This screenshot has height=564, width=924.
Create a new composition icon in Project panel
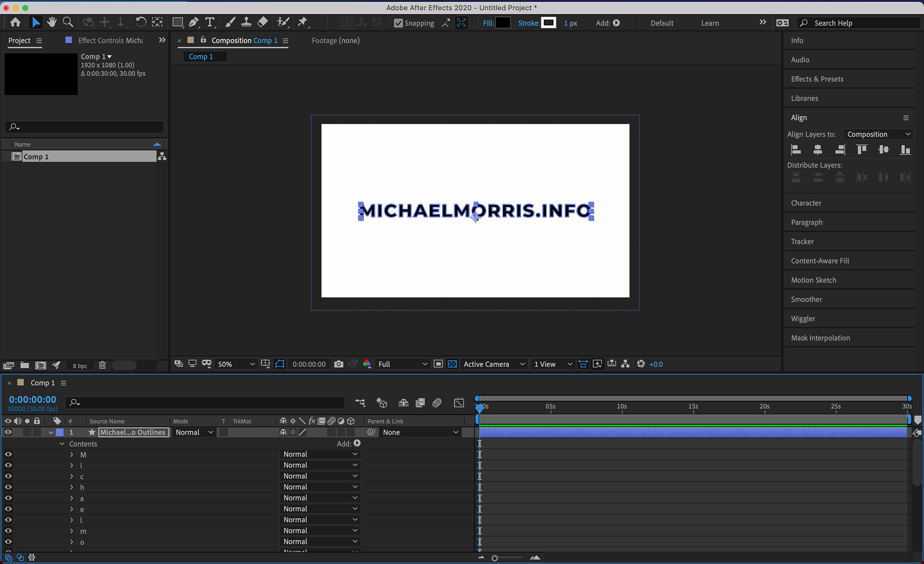tap(41, 365)
